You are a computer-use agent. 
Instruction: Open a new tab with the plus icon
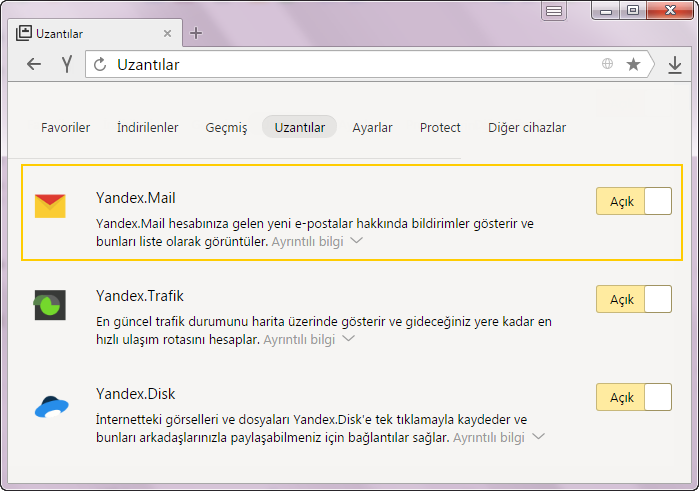coord(196,33)
